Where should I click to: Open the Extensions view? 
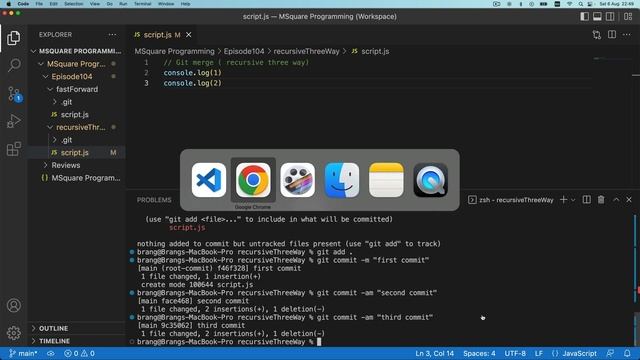[13, 149]
